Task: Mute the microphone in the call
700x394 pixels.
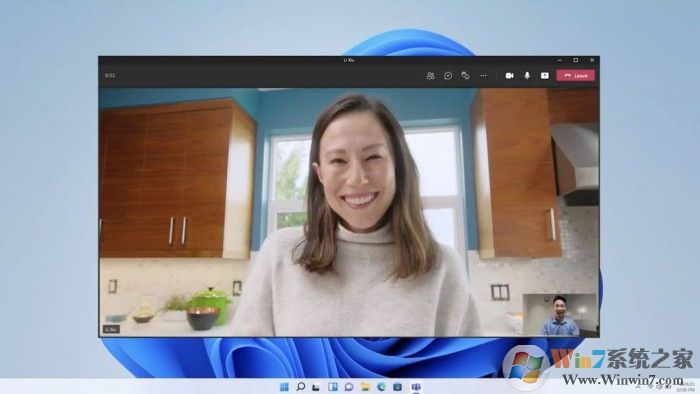Action: [x=527, y=76]
